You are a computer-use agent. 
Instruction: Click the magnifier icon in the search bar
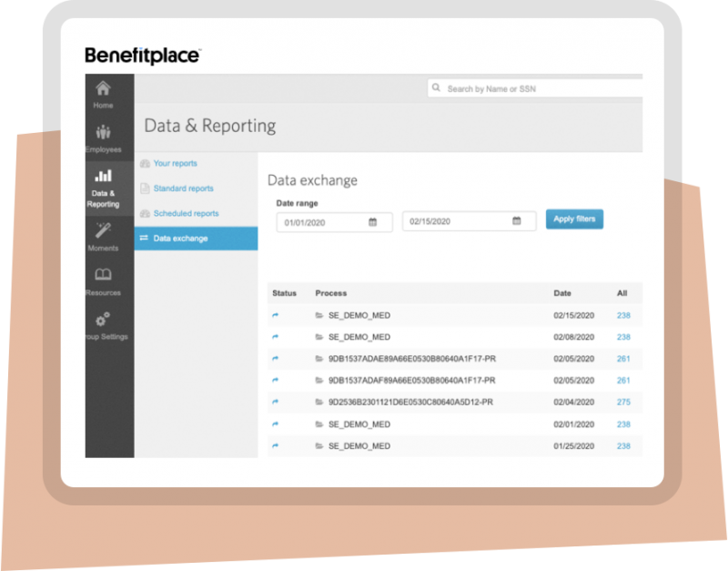click(436, 87)
